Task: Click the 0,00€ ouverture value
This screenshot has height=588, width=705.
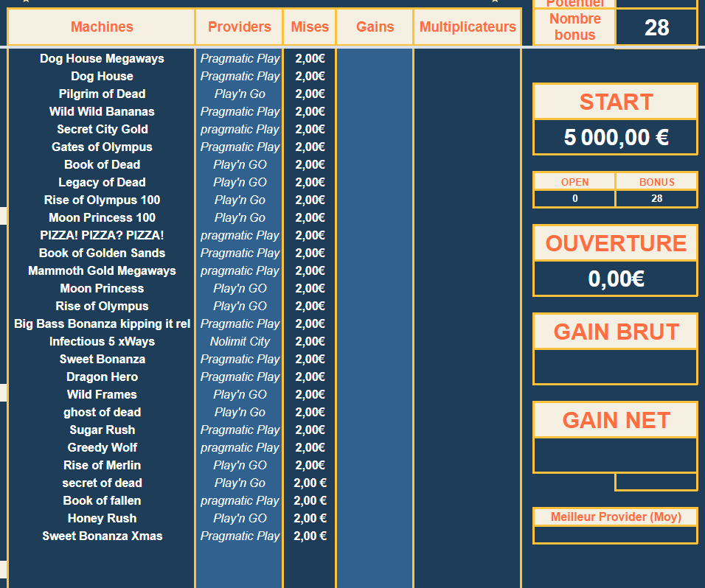Action: (x=616, y=279)
